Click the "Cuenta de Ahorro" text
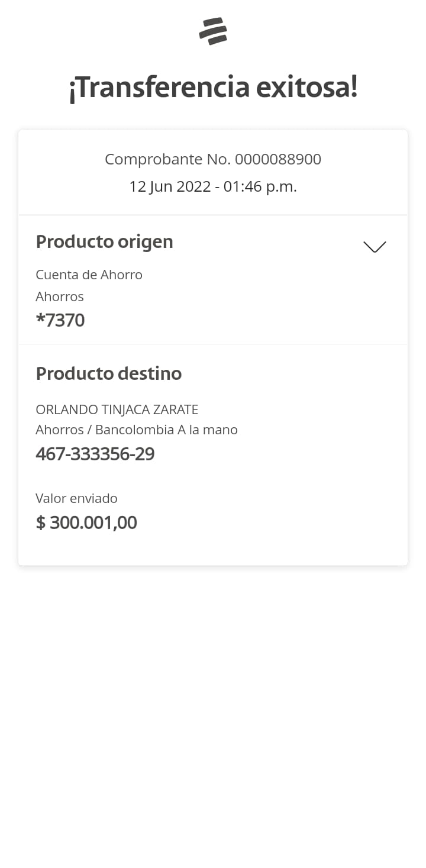Viewport: 426px width, 868px height. pyautogui.click(x=89, y=275)
